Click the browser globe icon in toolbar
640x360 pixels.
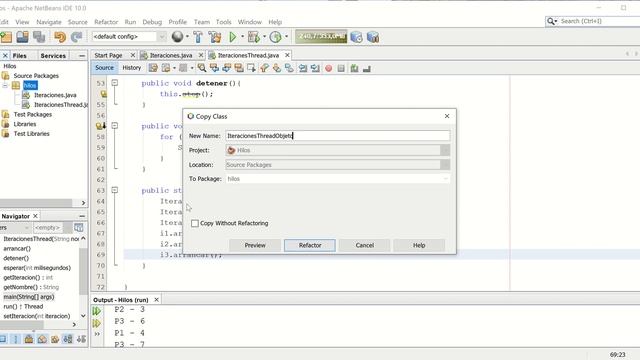tap(177, 37)
